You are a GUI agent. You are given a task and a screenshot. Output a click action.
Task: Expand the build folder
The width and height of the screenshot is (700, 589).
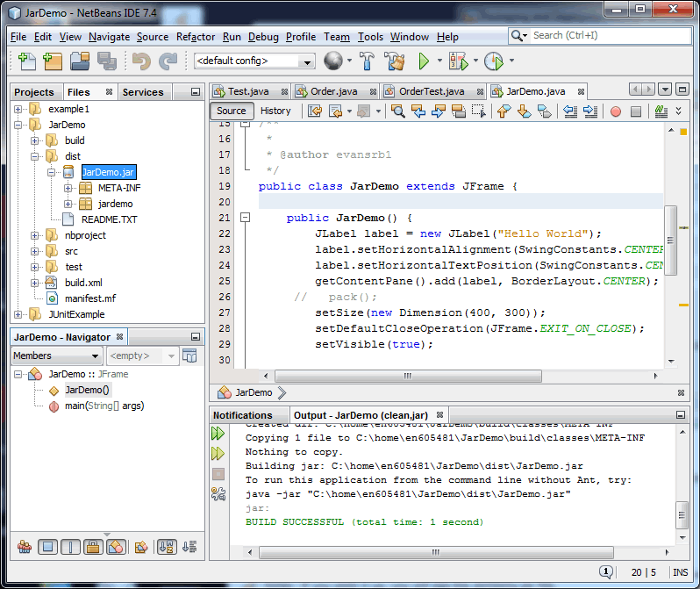pos(34,140)
